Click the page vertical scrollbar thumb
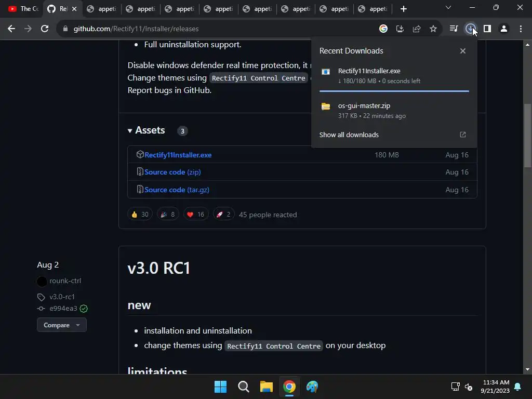This screenshot has width=532, height=399. click(x=527, y=135)
